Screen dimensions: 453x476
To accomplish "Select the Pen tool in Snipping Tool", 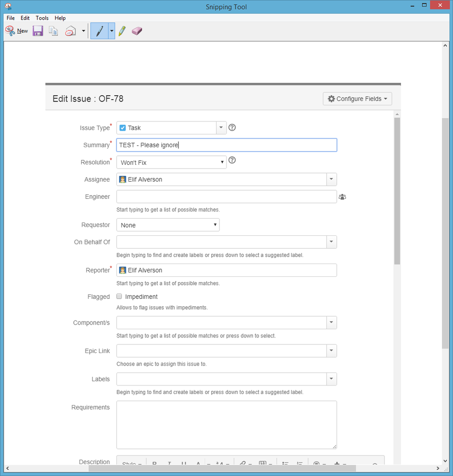I will [x=99, y=31].
